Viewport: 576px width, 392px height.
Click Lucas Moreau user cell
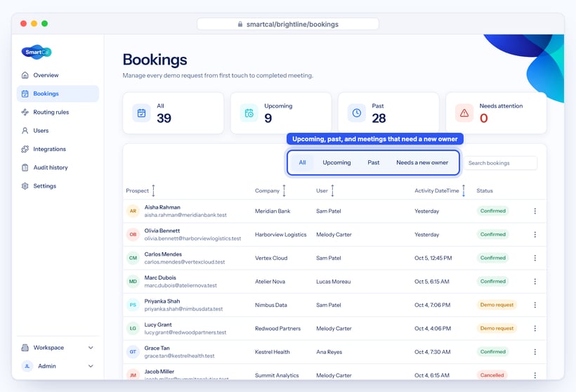333,282
